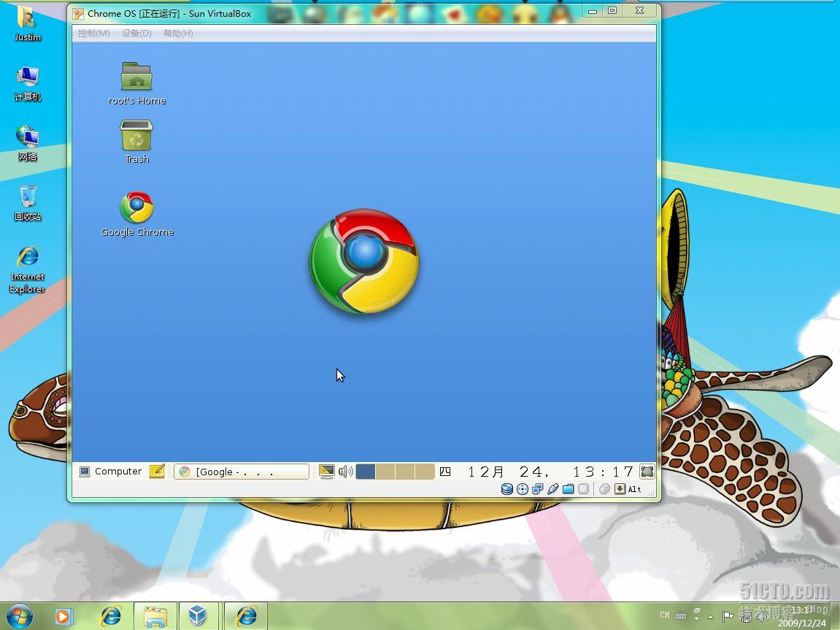
Task: Open root's Home folder icon
Action: [136, 83]
